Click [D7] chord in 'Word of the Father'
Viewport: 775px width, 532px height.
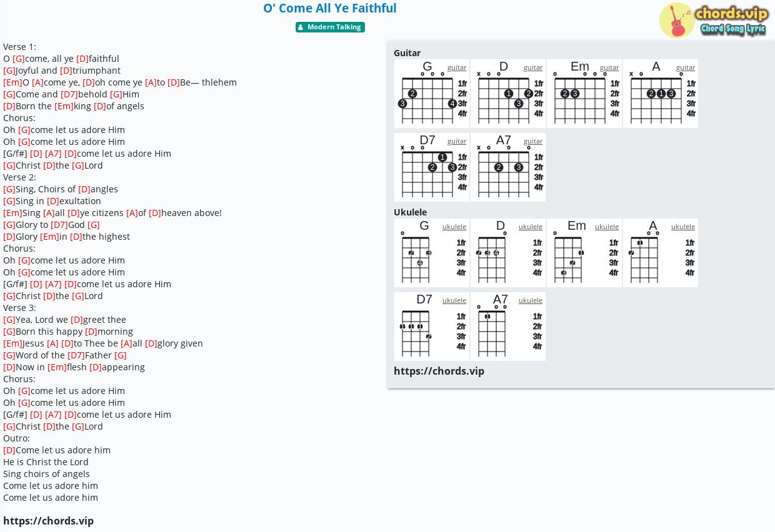[76, 355]
